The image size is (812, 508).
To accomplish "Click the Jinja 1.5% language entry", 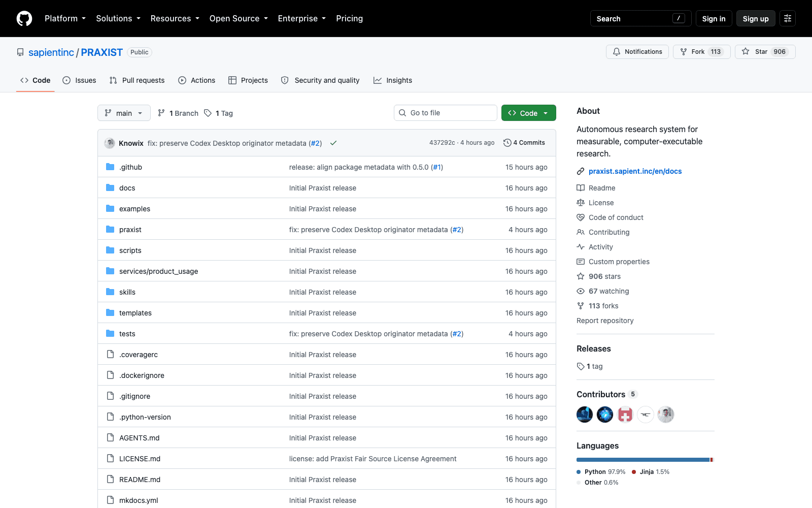I will point(651,472).
